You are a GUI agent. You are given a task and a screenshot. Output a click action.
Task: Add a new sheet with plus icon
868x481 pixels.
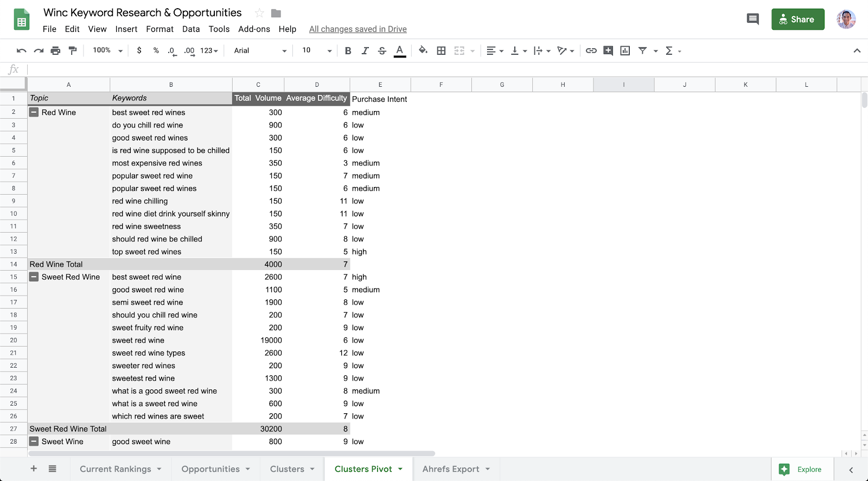[34, 469]
